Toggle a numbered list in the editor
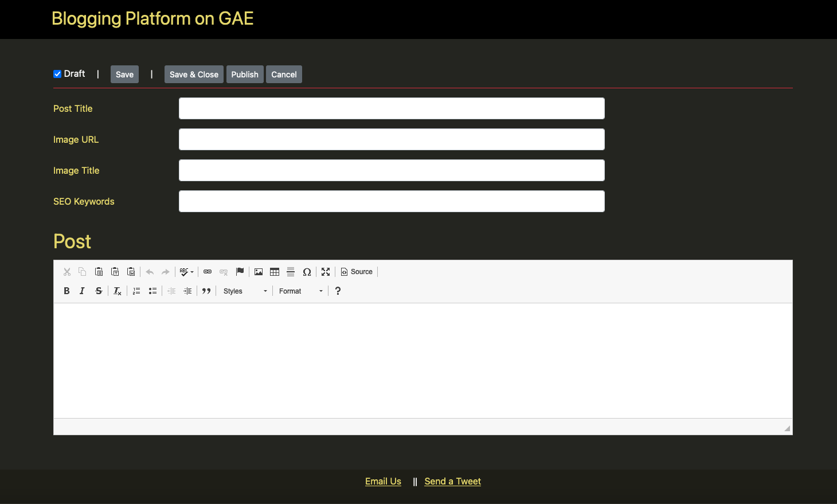Viewport: 837px width, 504px height. (x=136, y=291)
